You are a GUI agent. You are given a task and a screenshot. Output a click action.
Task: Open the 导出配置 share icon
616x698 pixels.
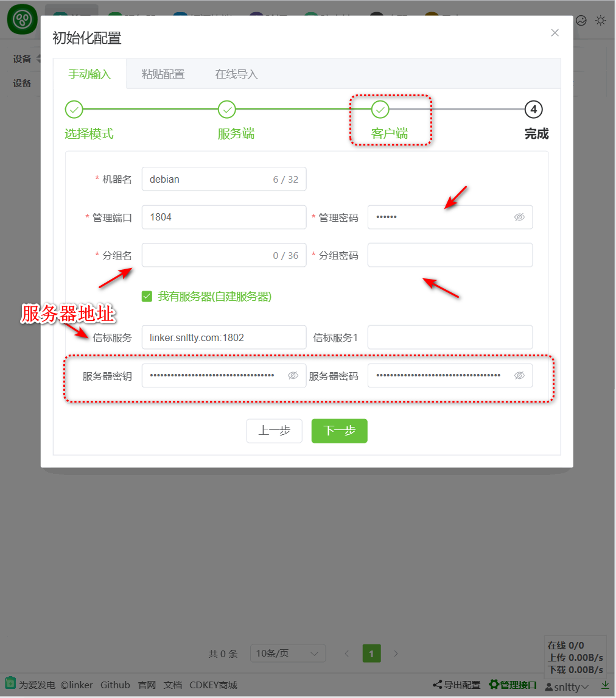click(438, 685)
